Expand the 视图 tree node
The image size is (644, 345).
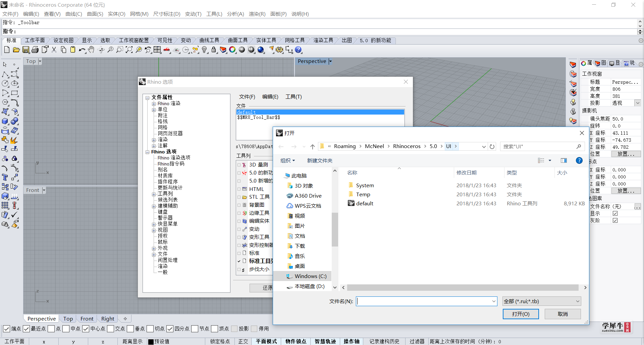[x=154, y=230]
